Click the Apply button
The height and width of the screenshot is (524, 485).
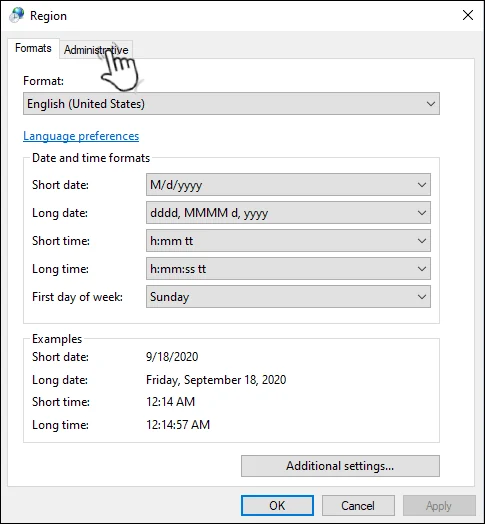click(x=439, y=506)
